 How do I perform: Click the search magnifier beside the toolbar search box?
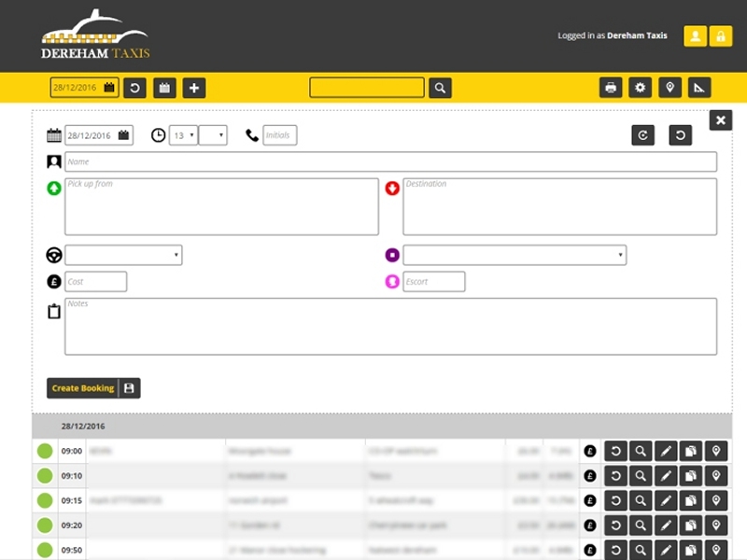coord(440,88)
